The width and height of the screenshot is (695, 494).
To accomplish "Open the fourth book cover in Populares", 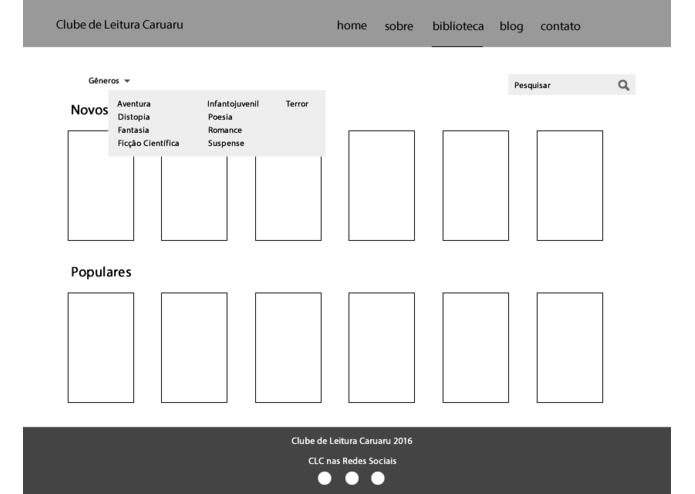I will coord(382,347).
